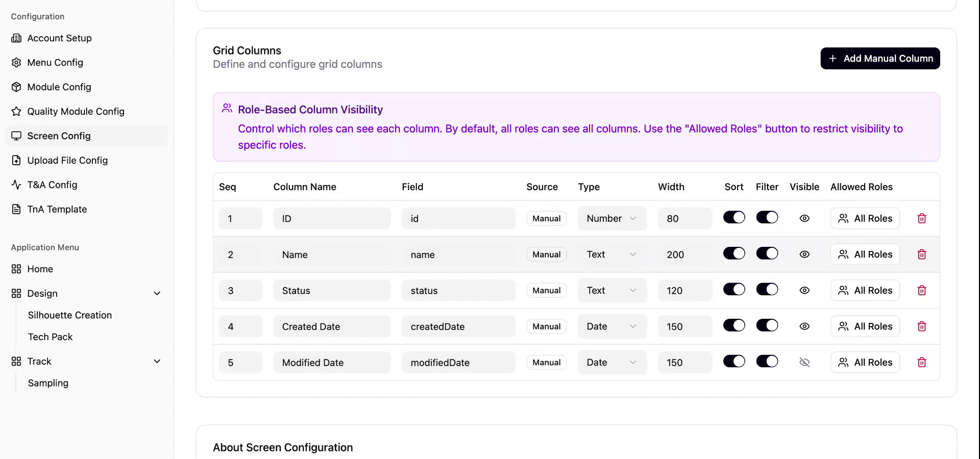The width and height of the screenshot is (980, 459).
Task: Go to Tech Pack under Design
Action: (x=51, y=337)
